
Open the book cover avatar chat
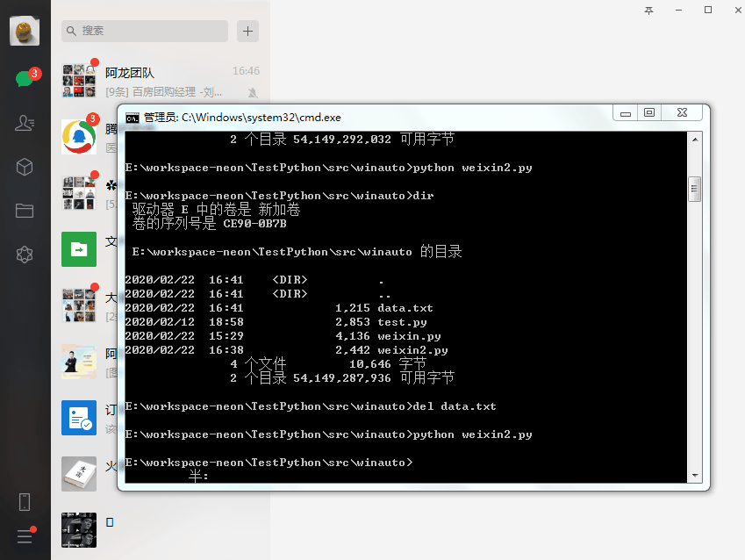(79, 474)
